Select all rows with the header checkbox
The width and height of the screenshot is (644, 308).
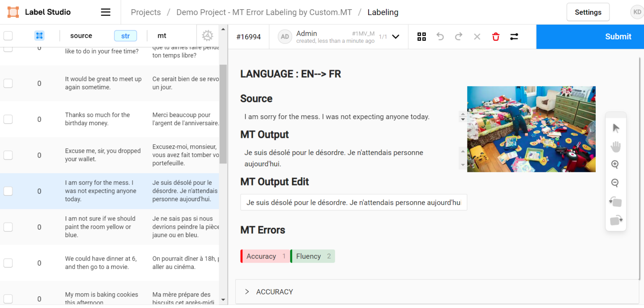coord(8,36)
